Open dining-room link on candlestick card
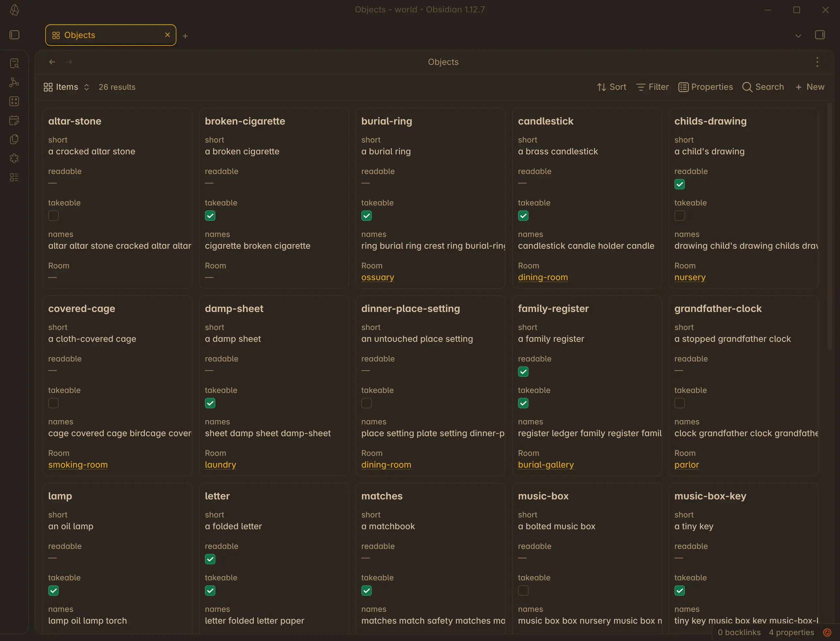The image size is (840, 641). [543, 277]
